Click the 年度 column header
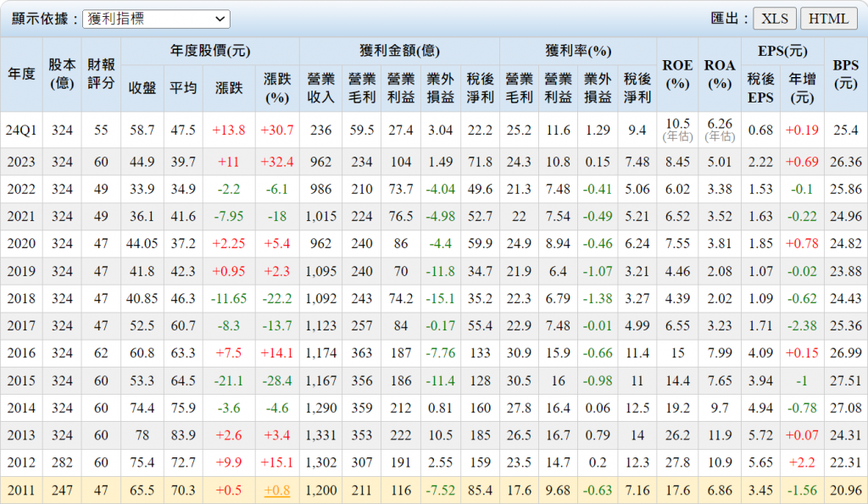Image resolution: width=868 pixels, height=504 pixels. (21, 74)
